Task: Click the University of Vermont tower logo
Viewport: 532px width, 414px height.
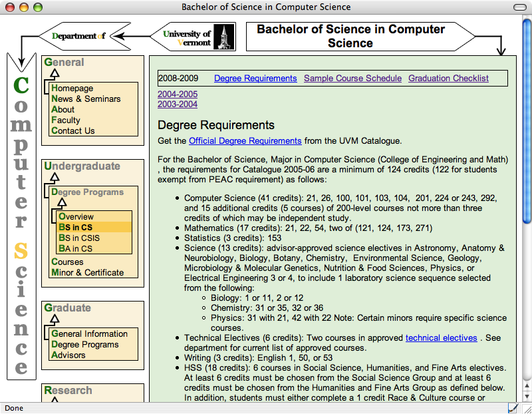Action: coord(224,37)
